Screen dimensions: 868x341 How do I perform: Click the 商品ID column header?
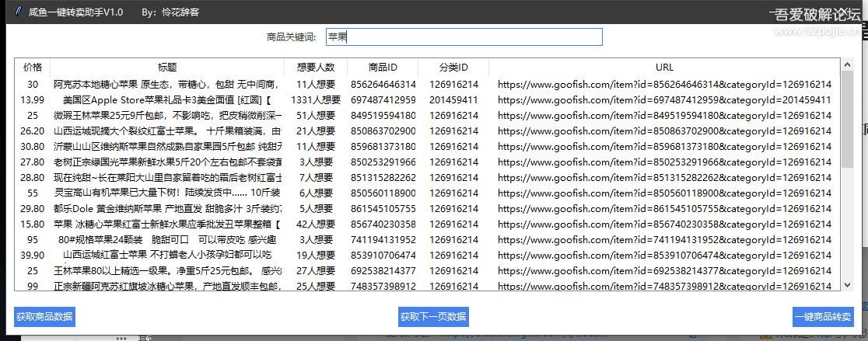coord(383,68)
